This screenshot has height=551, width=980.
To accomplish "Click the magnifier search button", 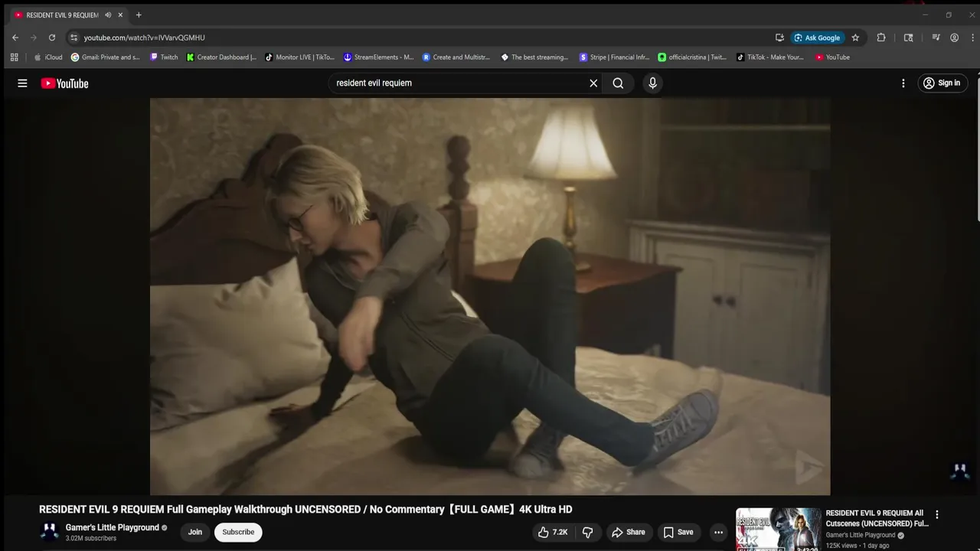I will pos(618,83).
